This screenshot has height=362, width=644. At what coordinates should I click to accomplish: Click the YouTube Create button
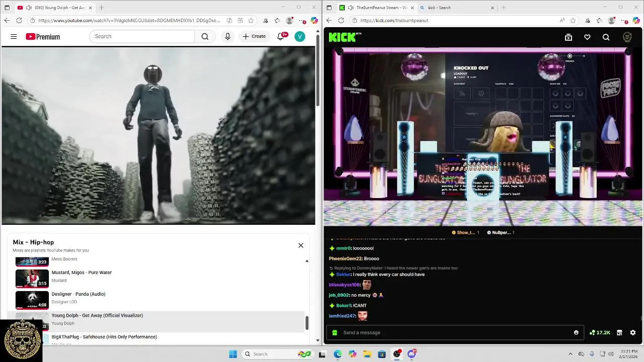254,36
